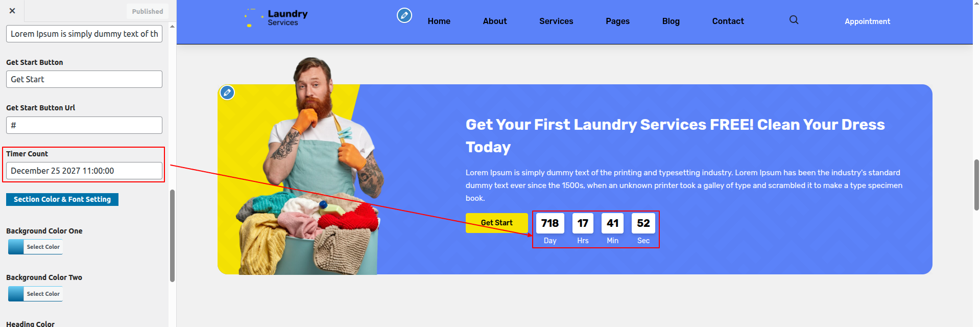The width and height of the screenshot is (980, 327).
Task: Select Color for Background Color Two
Action: point(35,294)
